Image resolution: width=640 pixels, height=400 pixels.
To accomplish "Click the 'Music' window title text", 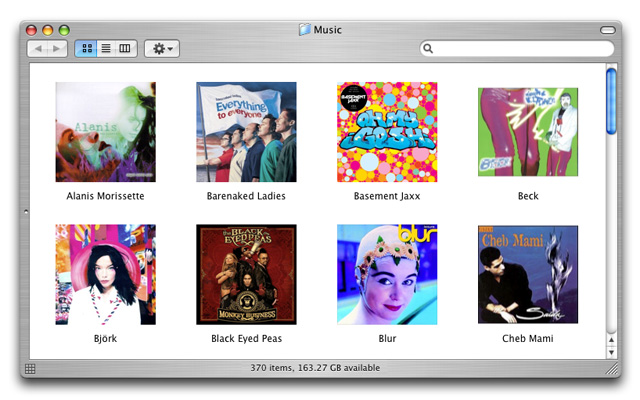I will [x=327, y=30].
